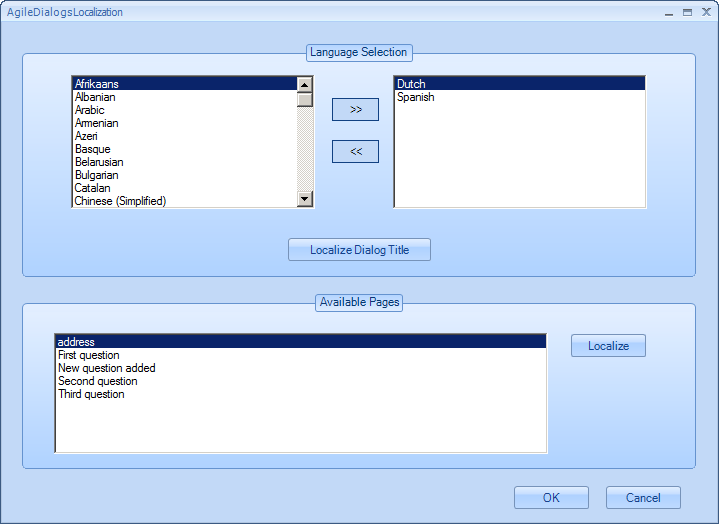Select Azeri language entry
Image resolution: width=719 pixels, height=524 pixels.
pyautogui.click(x=185, y=136)
